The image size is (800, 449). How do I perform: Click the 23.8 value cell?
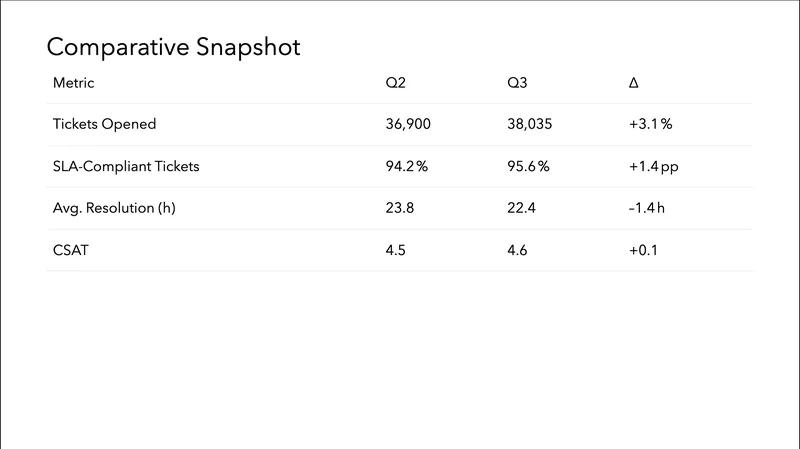tap(400, 208)
